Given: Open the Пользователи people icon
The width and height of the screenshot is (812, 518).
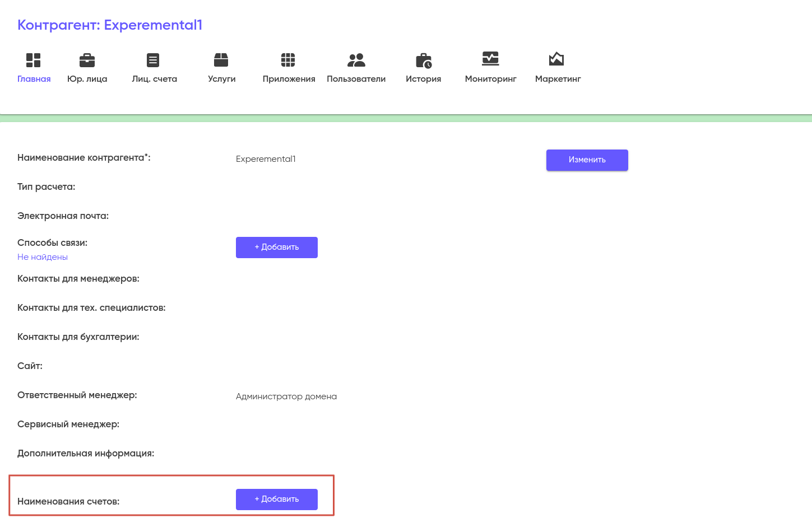Looking at the screenshot, I should [356, 60].
